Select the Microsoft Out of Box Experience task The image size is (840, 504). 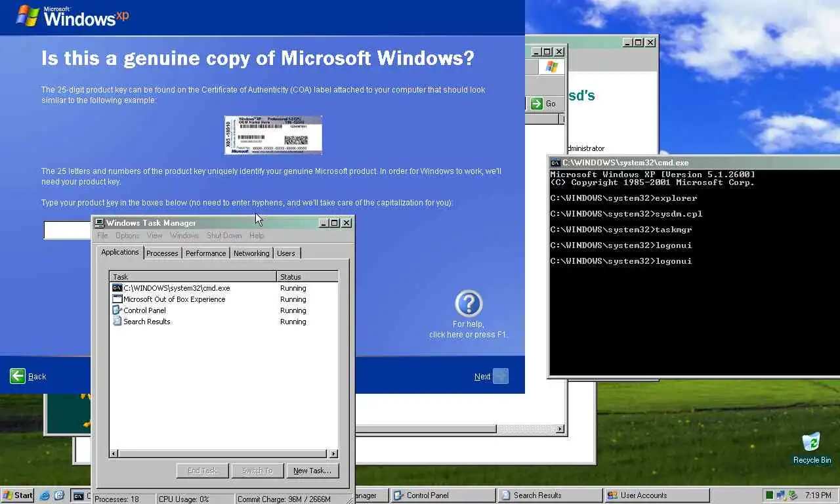tap(174, 299)
